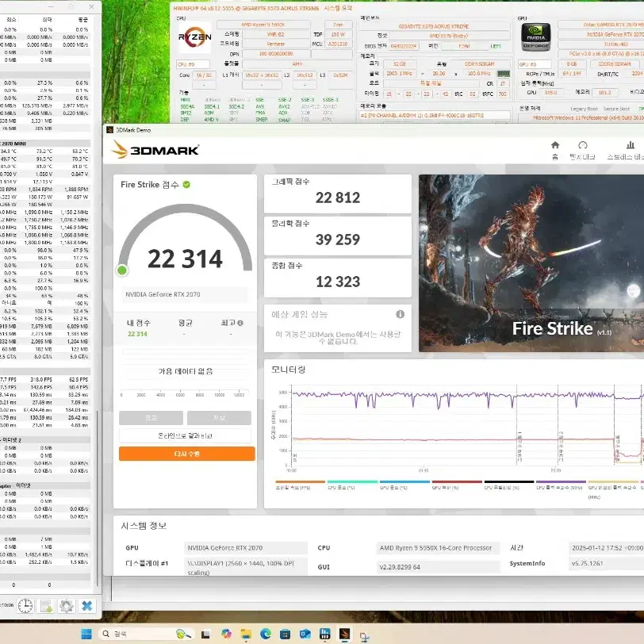Viewport: 644px width, 644px height.
Task: Toggle frame rate (FPS) legend in monitoring chart
Action: coord(301,485)
